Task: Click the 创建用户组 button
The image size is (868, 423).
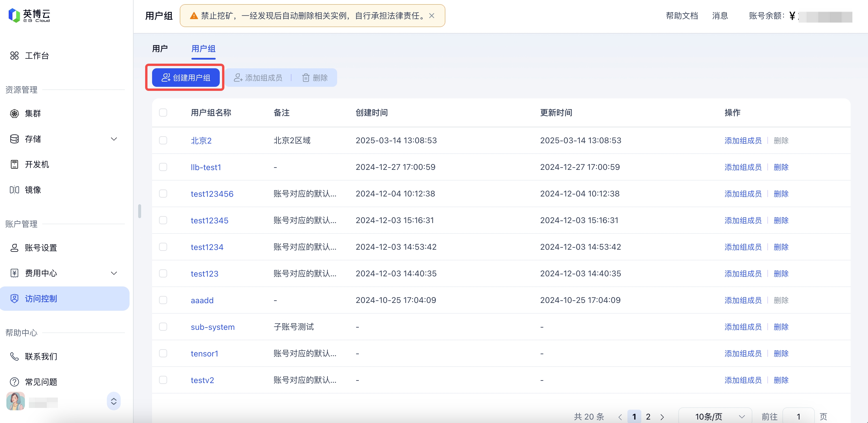Action: (x=186, y=78)
